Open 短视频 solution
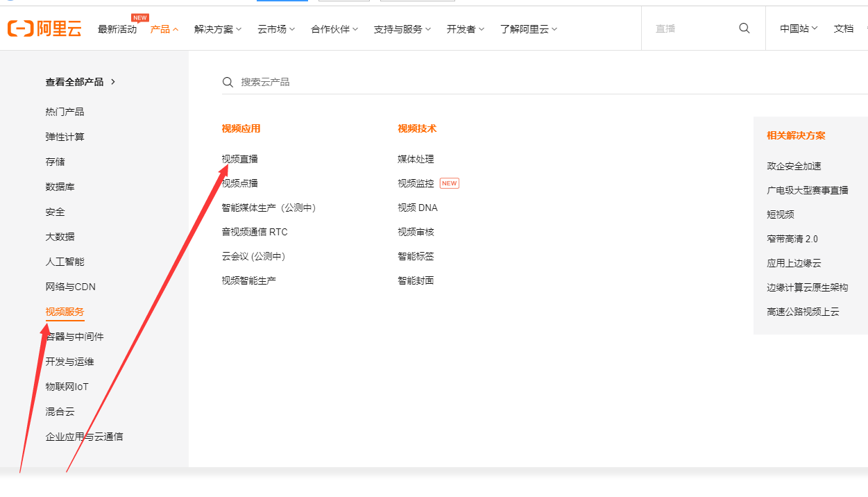868x497 pixels. 781,214
